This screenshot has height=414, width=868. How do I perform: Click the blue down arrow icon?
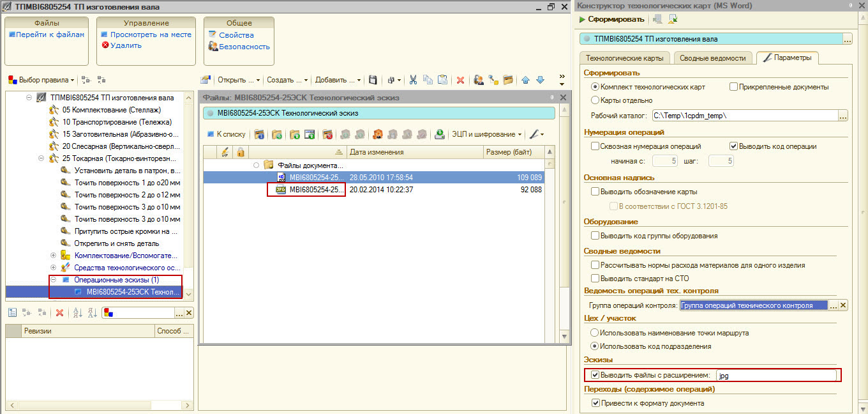pyautogui.click(x=540, y=80)
